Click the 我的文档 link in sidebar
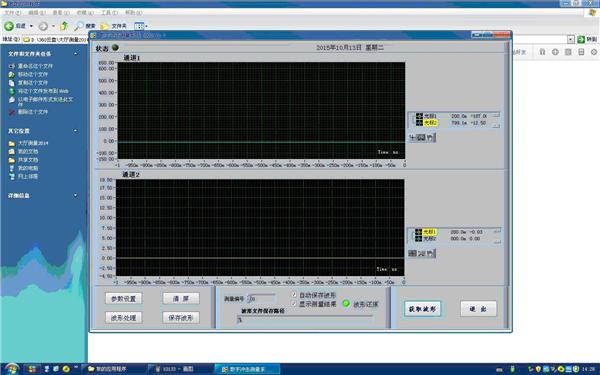Image resolution: width=600 pixels, height=375 pixels. point(28,152)
